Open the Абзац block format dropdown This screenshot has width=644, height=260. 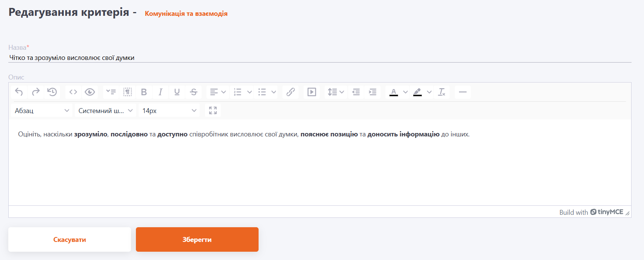(x=42, y=110)
